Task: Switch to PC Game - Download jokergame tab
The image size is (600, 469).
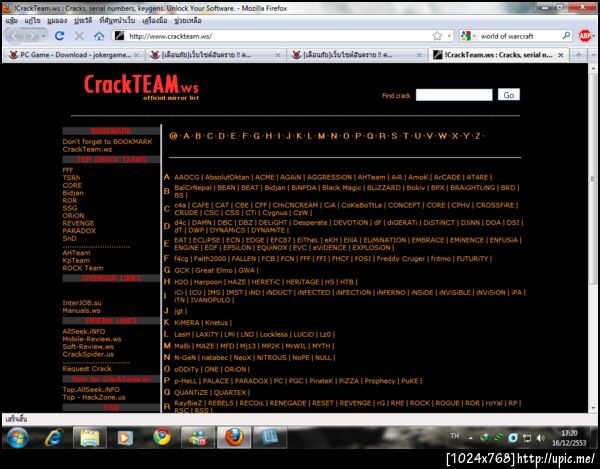Action: (74, 55)
